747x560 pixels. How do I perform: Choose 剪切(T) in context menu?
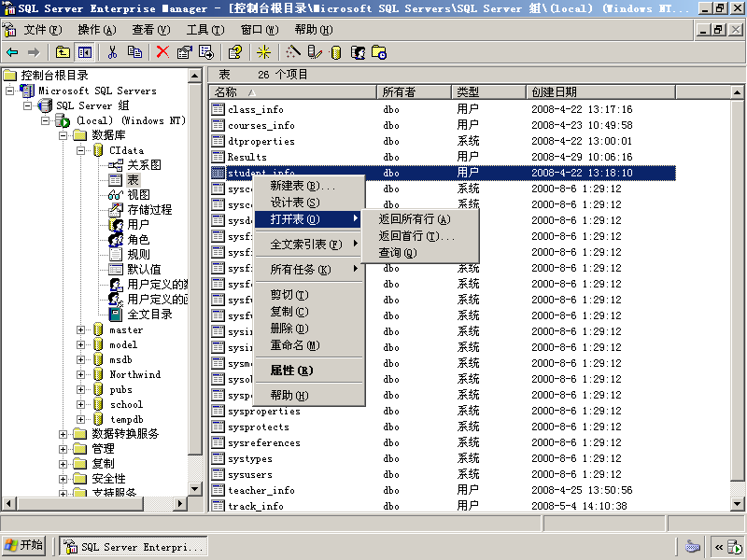click(309, 295)
